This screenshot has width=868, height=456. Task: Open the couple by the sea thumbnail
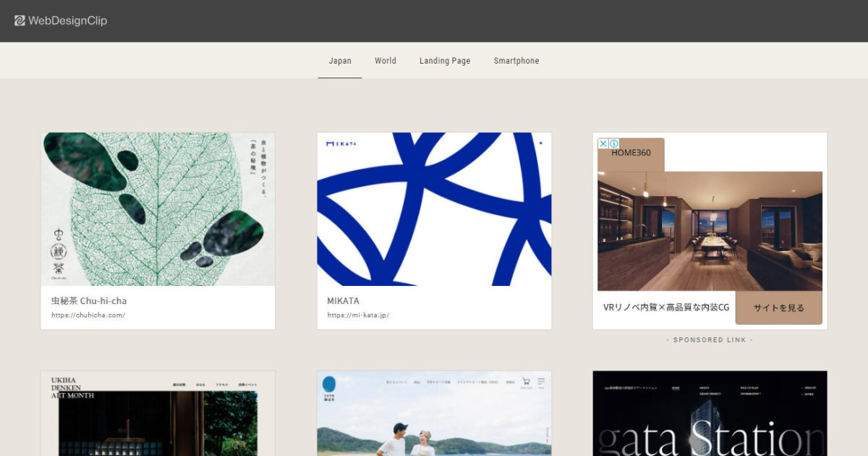[434, 413]
